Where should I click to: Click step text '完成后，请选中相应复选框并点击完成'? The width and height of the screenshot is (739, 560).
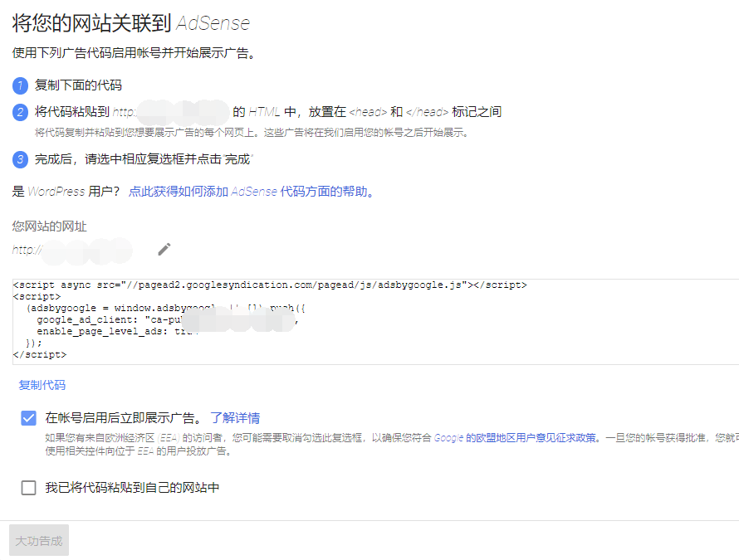144,159
